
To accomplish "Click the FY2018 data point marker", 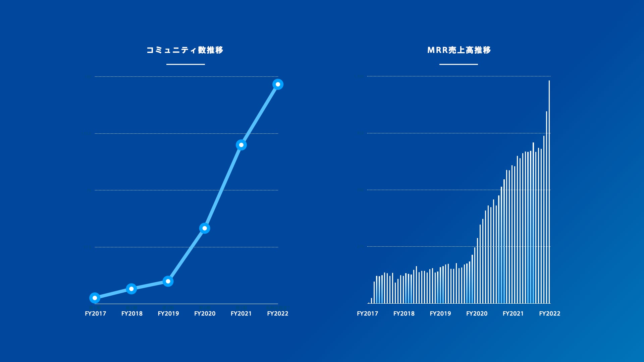I will click(x=131, y=289).
